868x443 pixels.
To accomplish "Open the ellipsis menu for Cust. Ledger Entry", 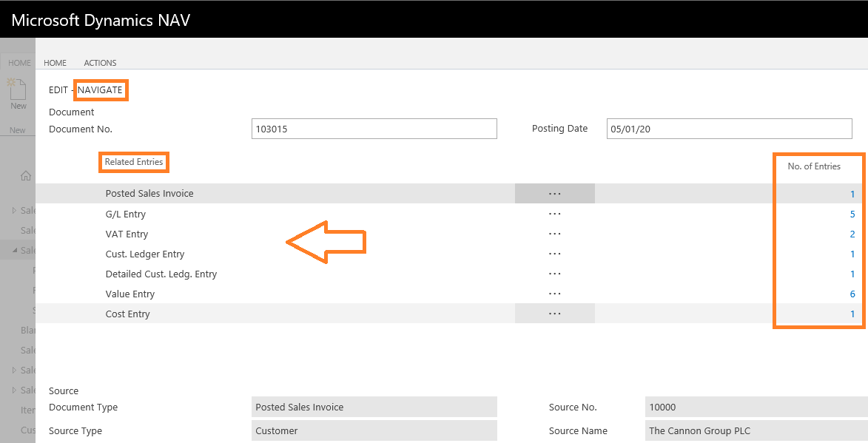I will click(x=555, y=254).
